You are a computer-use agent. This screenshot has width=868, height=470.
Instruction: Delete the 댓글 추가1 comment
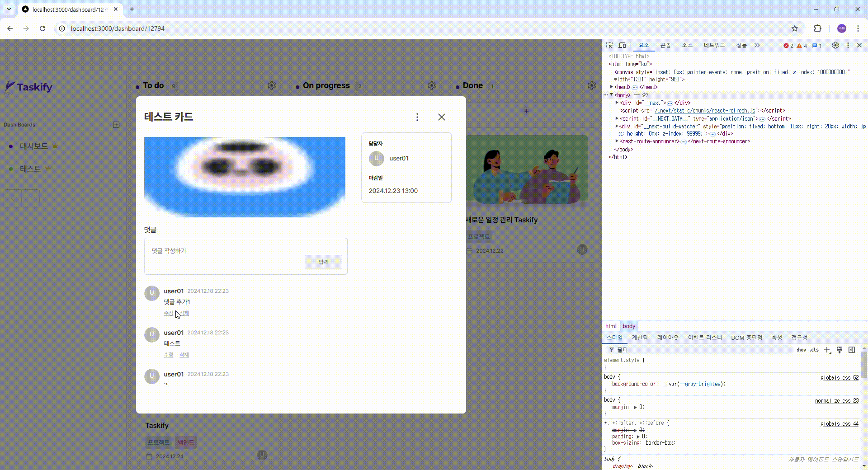tap(184, 313)
